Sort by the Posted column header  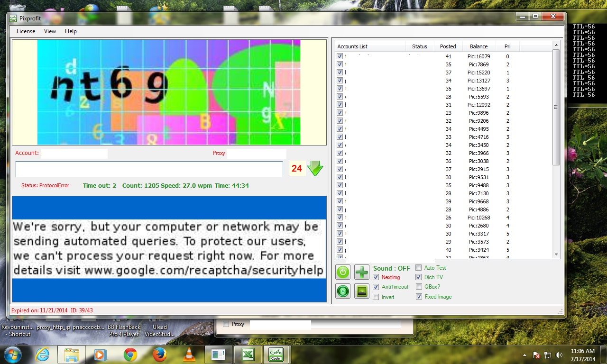(x=448, y=46)
